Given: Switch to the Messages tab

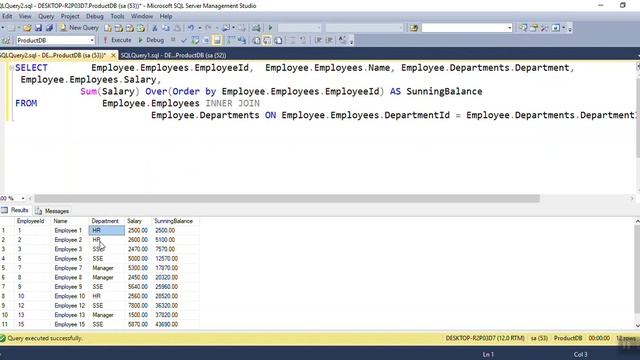Looking at the screenshot, I should (52, 211).
